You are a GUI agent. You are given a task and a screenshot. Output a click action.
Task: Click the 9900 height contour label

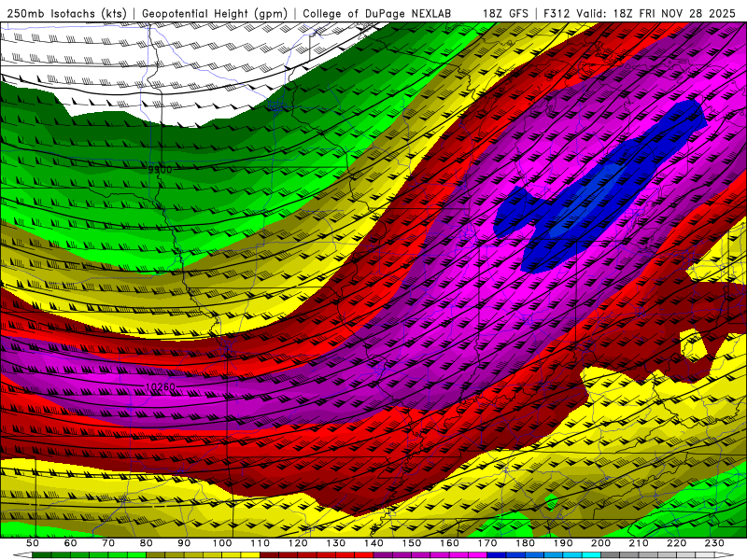click(160, 170)
